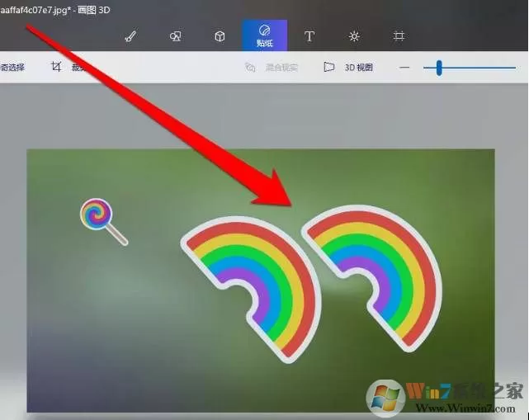Open the Effects sun icon
529x420 pixels.
[354, 36]
